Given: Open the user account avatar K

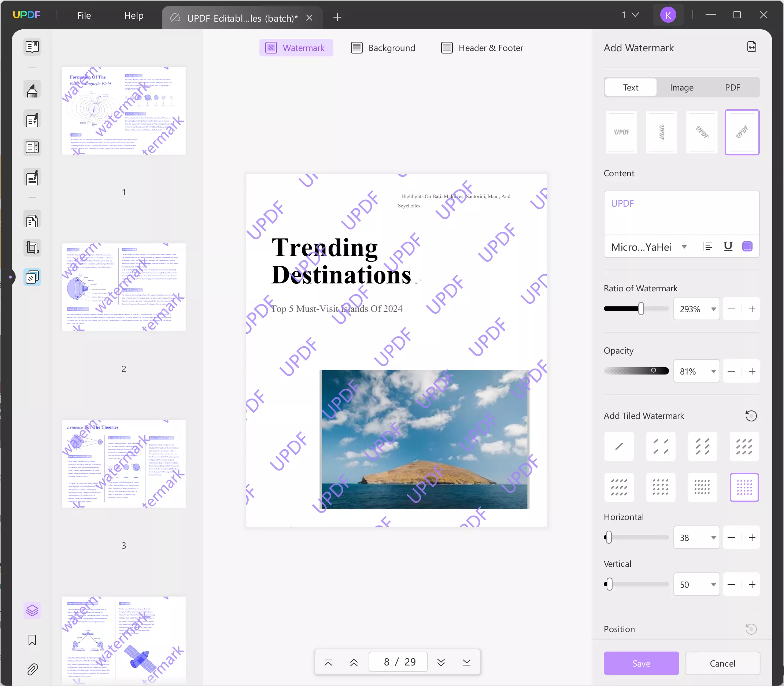Looking at the screenshot, I should point(668,15).
